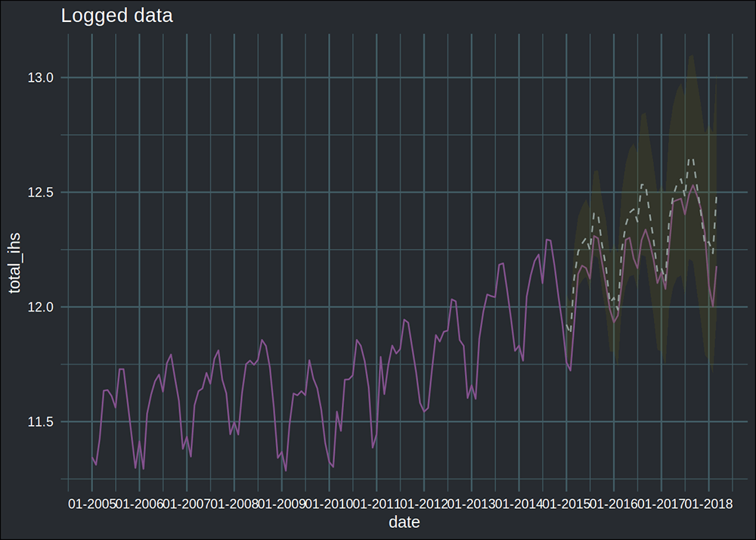
Task: Click the 11.5 y-axis tick label
Action: pyautogui.click(x=40, y=422)
